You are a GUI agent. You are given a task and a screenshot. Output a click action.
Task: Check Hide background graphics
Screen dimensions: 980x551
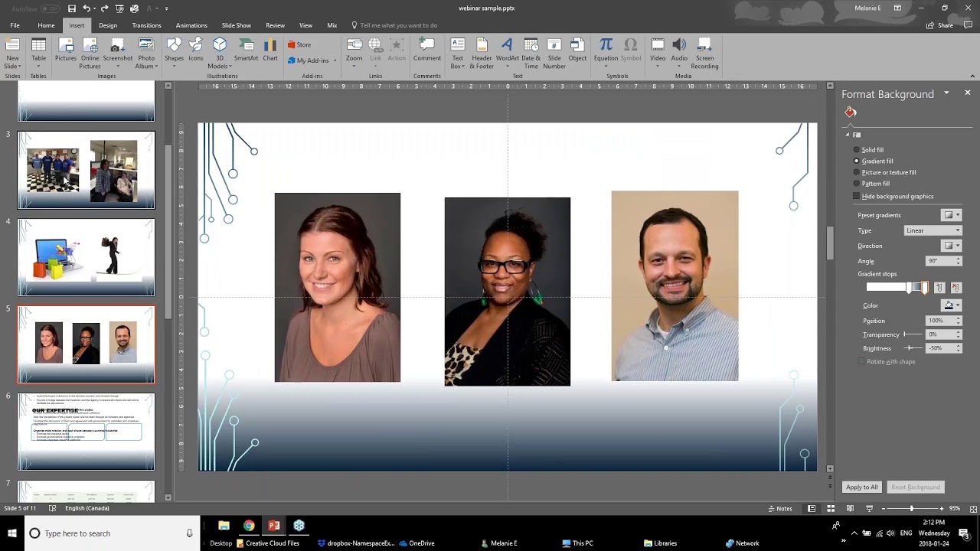click(x=857, y=197)
